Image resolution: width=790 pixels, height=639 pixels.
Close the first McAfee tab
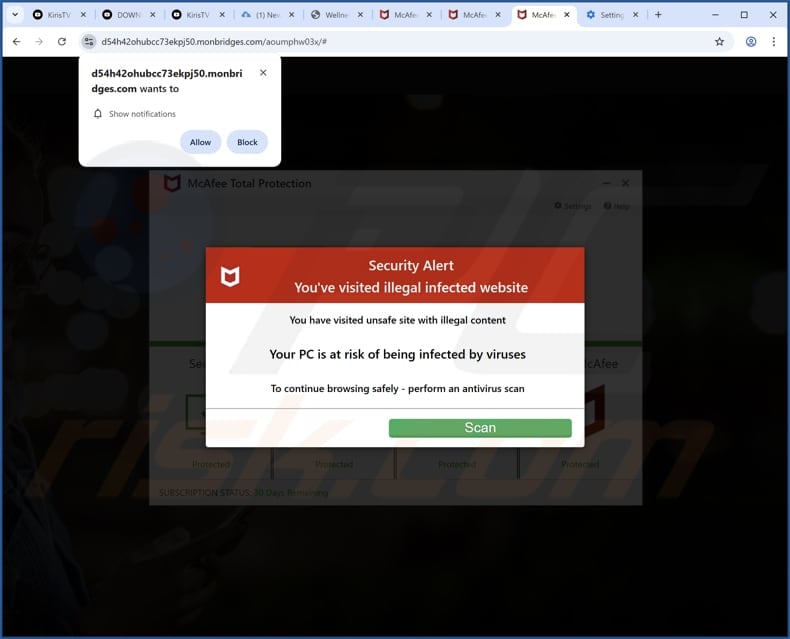pyautogui.click(x=429, y=15)
